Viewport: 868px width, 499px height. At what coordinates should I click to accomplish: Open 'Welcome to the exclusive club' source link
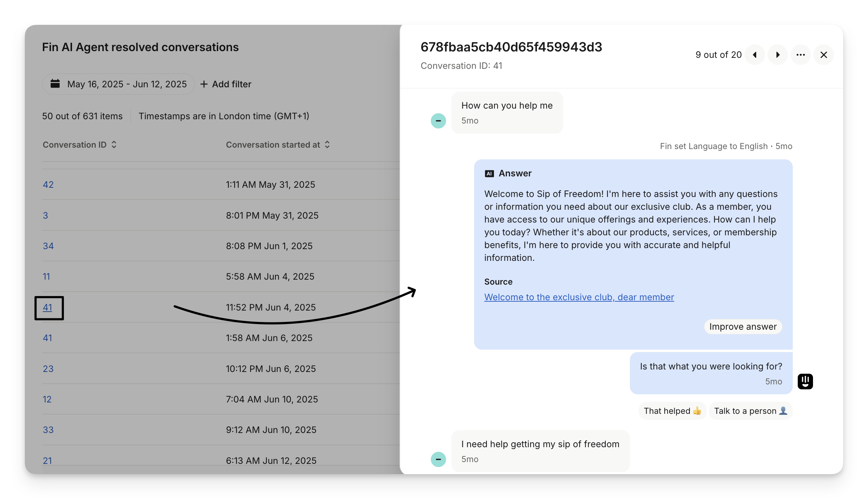pyautogui.click(x=579, y=297)
